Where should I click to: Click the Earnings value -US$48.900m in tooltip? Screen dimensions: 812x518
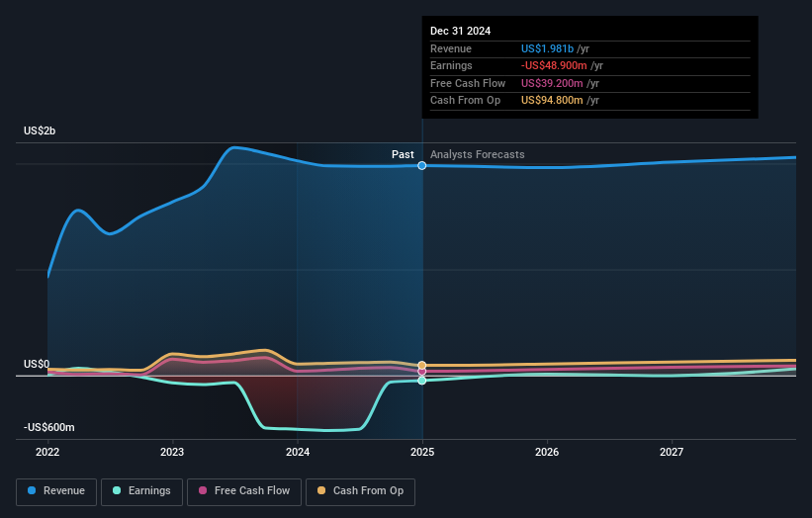(554, 65)
